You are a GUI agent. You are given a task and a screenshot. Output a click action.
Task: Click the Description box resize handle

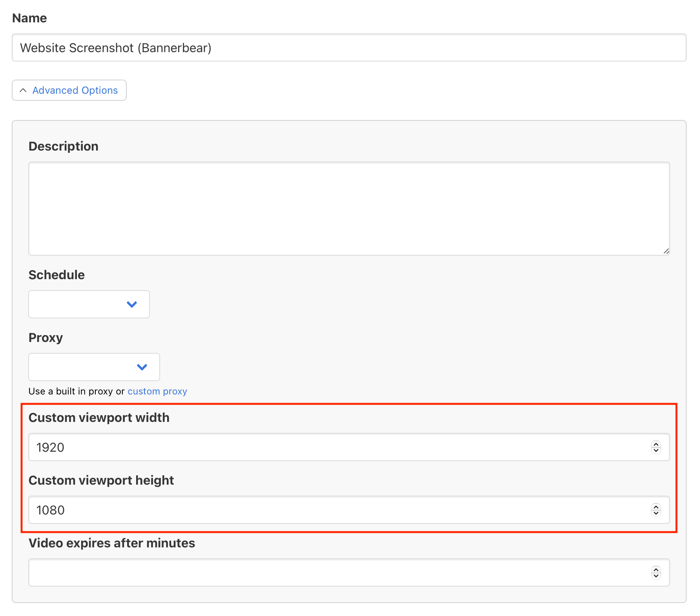click(x=666, y=251)
